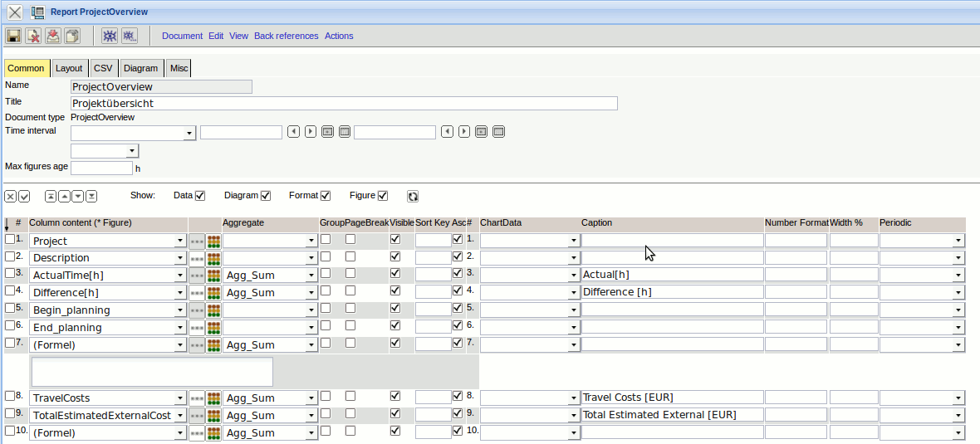980x444 pixels.
Task: Open the Time interval dropdown
Action: tap(189, 133)
